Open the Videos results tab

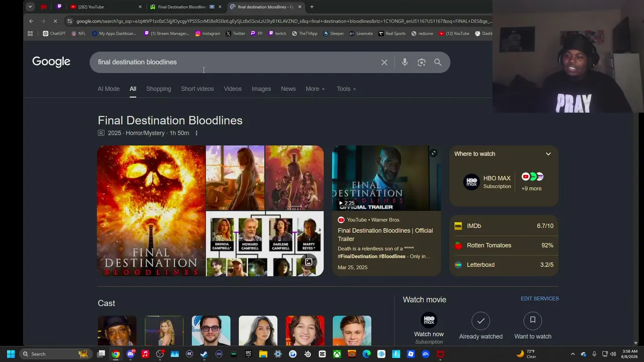pos(232,89)
